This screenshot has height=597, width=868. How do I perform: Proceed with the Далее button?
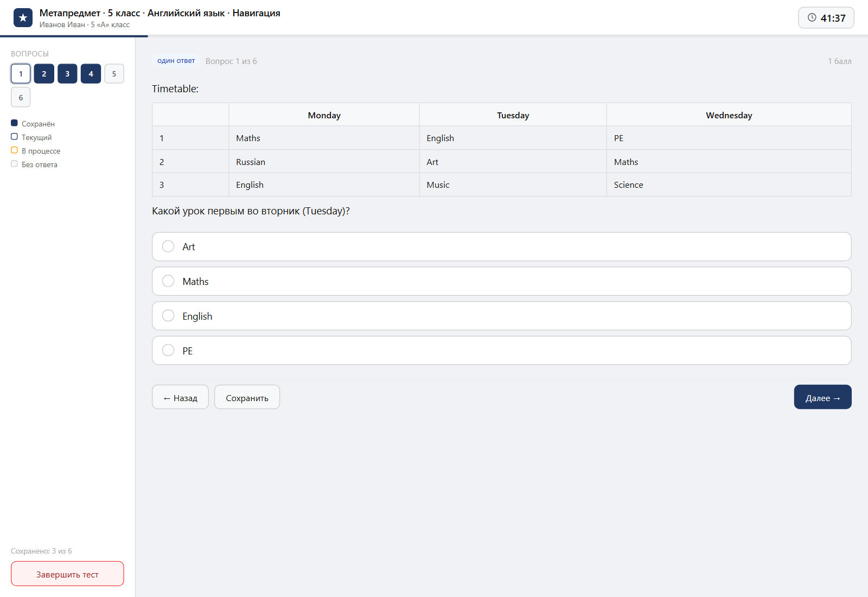click(822, 397)
